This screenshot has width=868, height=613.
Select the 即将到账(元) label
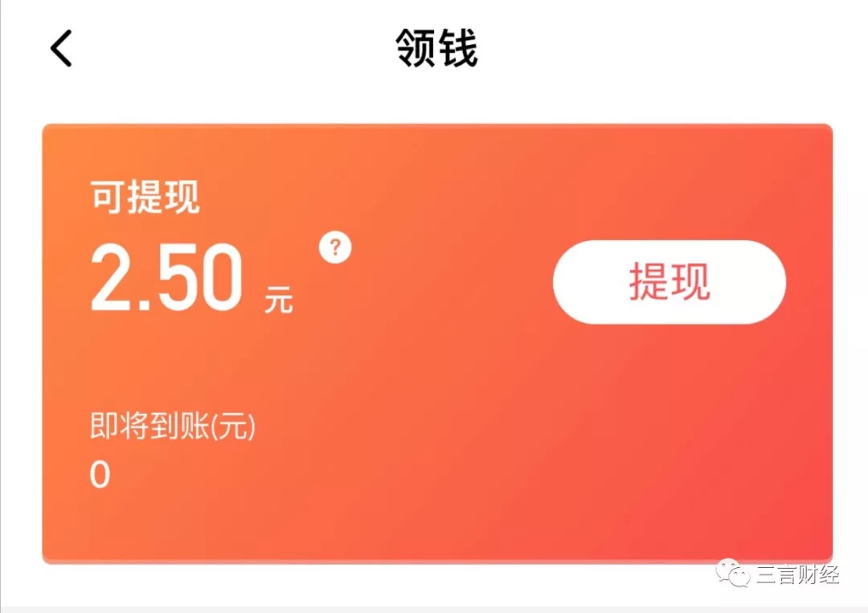[173, 426]
